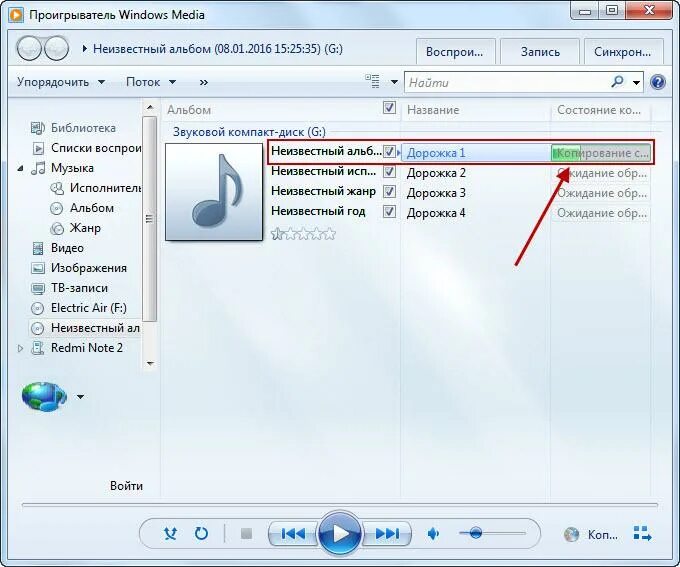Click the Войти sign-in link
Viewport: 680px width, 567px height.
126,486
